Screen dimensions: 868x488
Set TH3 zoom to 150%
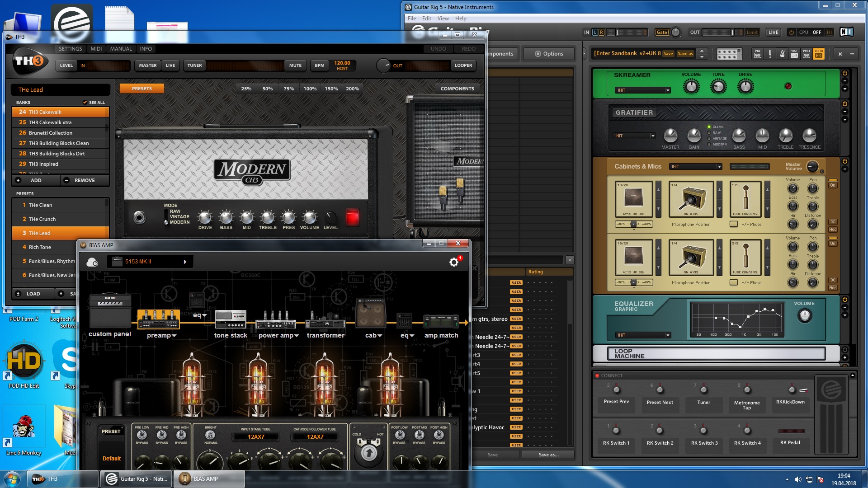click(x=331, y=89)
